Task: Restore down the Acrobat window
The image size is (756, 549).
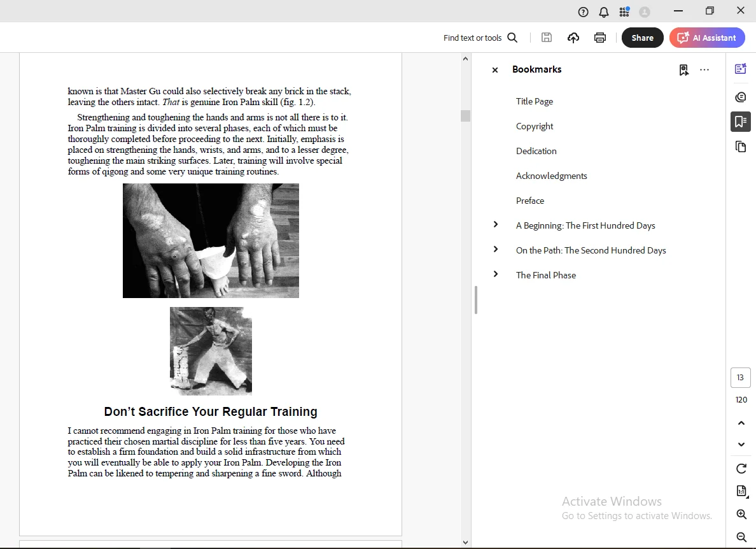Action: 710,11
